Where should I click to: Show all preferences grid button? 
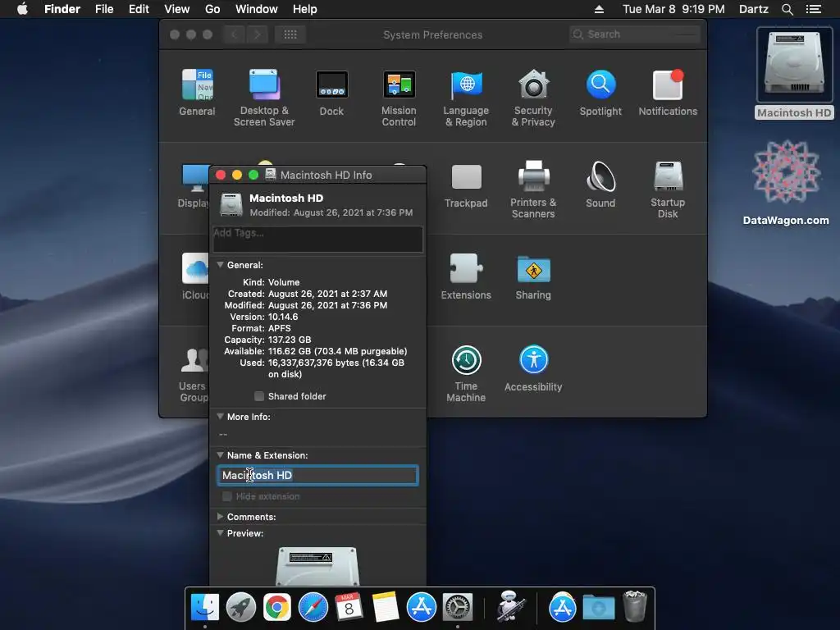pyautogui.click(x=290, y=34)
